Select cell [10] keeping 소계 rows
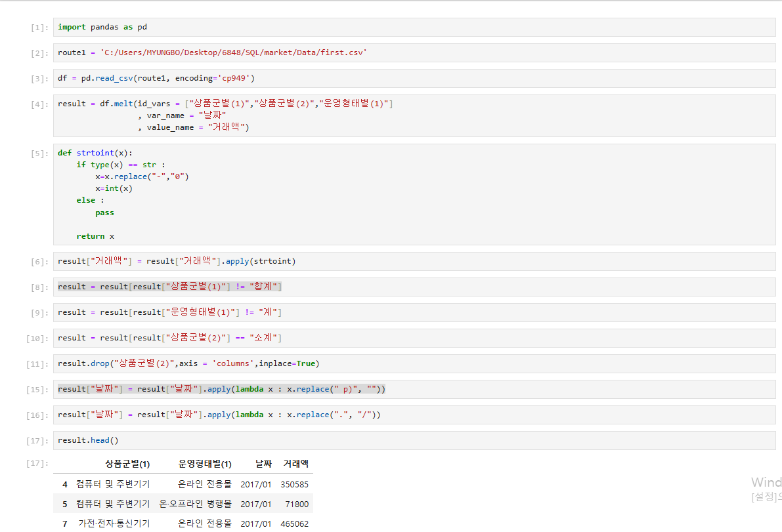Viewport: 782px width, 532px height. [x=171, y=337]
